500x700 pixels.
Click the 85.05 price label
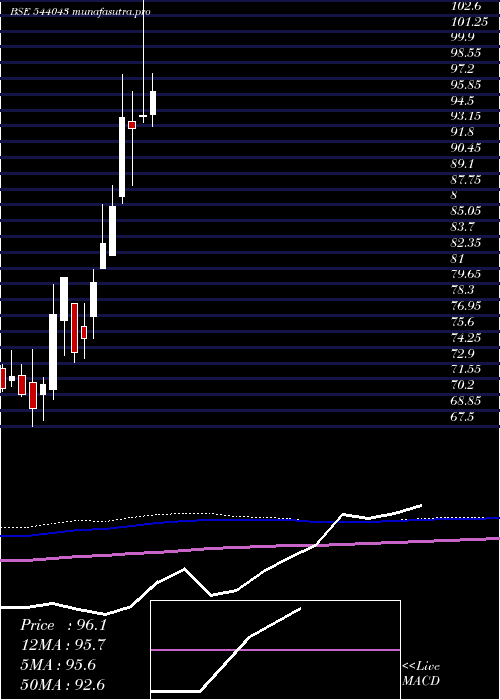coord(466,212)
